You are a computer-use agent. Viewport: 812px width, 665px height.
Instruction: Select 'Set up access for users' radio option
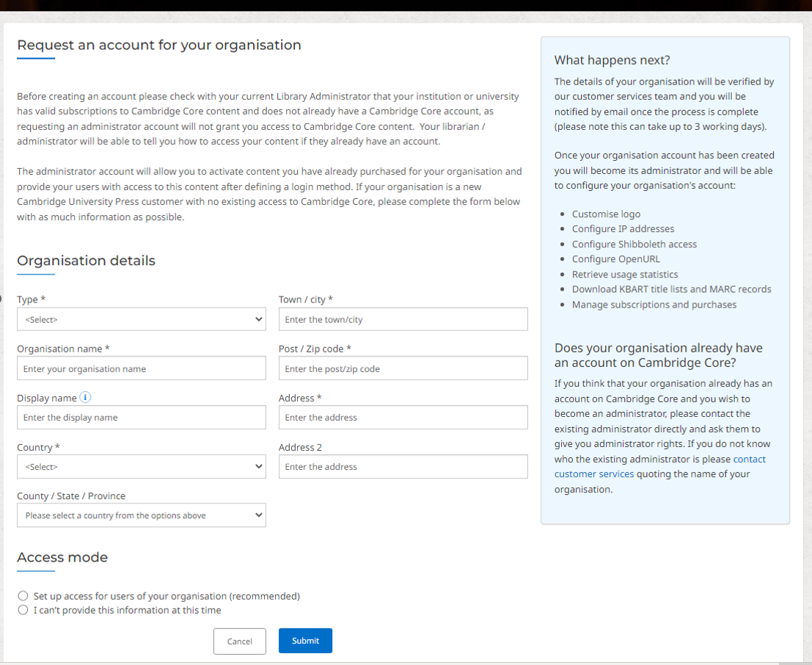point(23,595)
